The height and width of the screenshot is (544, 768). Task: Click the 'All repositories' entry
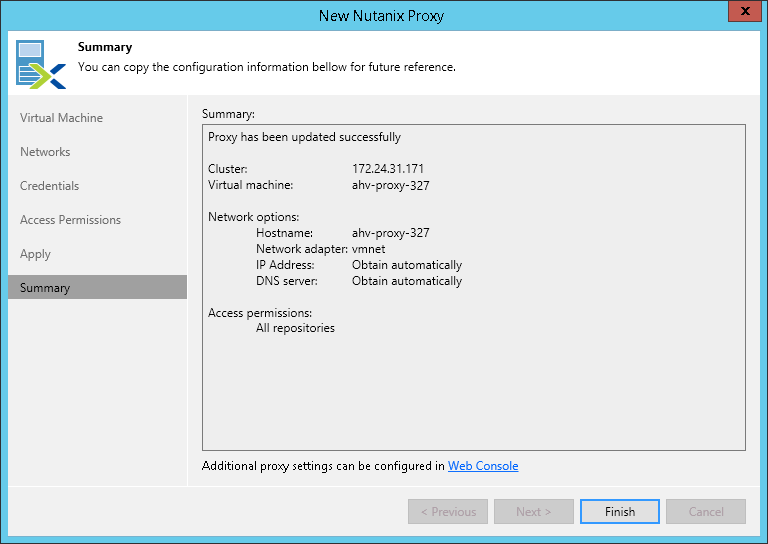(295, 328)
